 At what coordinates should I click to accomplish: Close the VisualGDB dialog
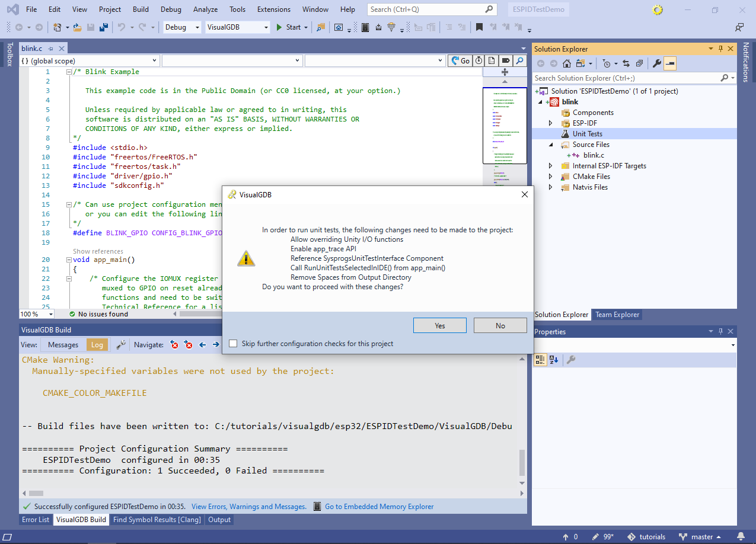(x=524, y=194)
